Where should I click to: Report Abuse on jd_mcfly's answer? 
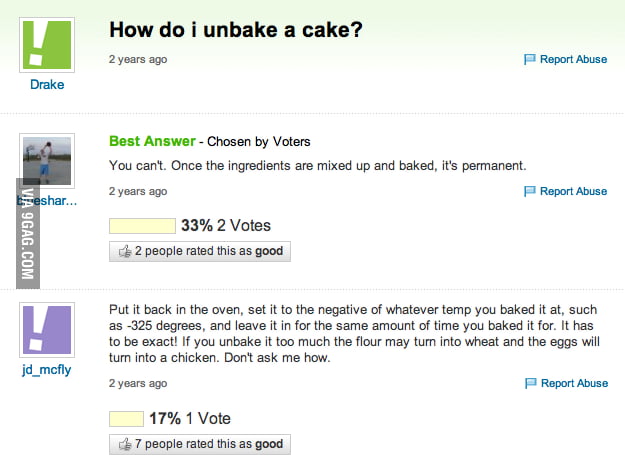tap(573, 383)
